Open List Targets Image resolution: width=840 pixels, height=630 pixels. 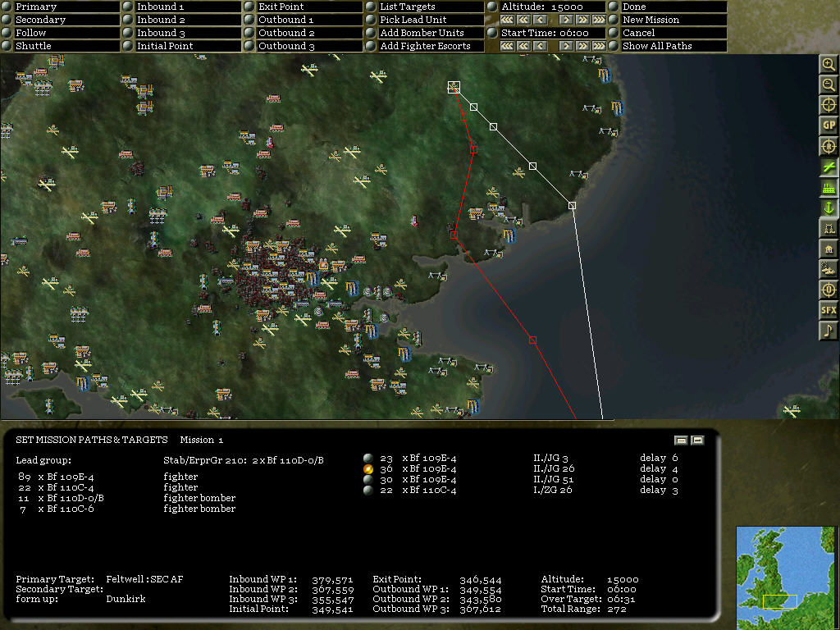425,7
